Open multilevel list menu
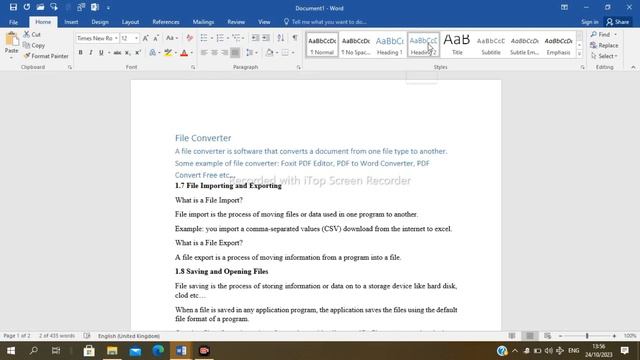Viewport: 640px width, 360px height. click(x=238, y=38)
